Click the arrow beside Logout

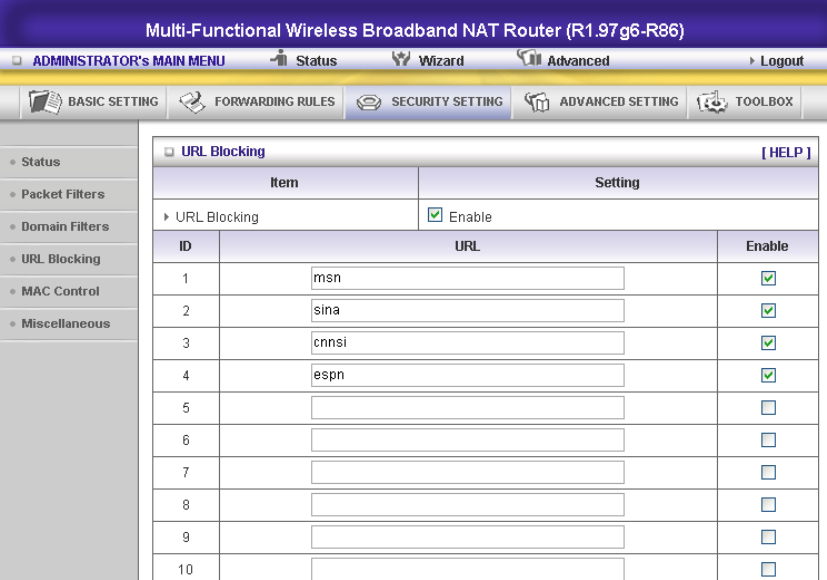752,61
